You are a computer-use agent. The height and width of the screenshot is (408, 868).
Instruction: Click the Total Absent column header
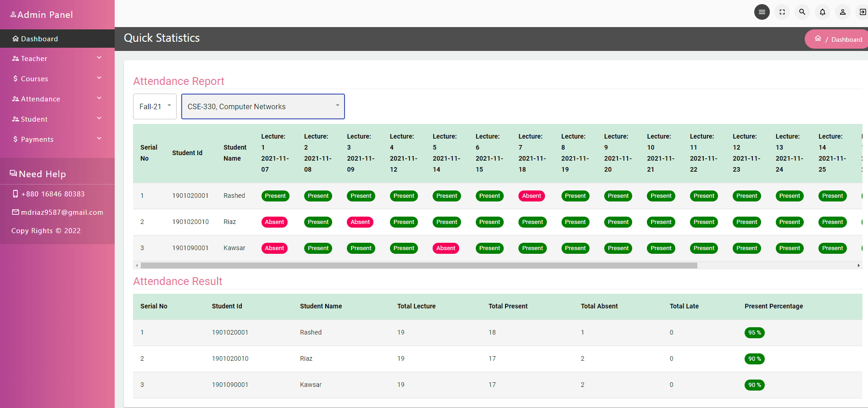[x=599, y=306]
